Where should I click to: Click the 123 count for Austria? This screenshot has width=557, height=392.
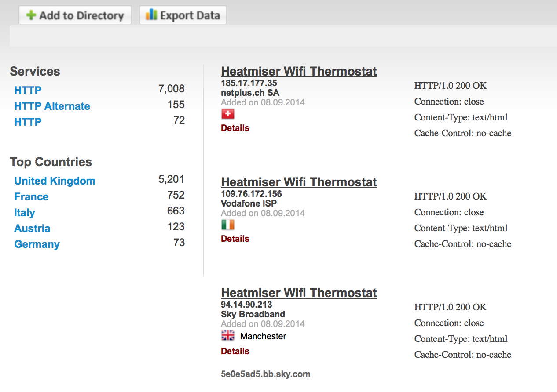click(x=176, y=227)
